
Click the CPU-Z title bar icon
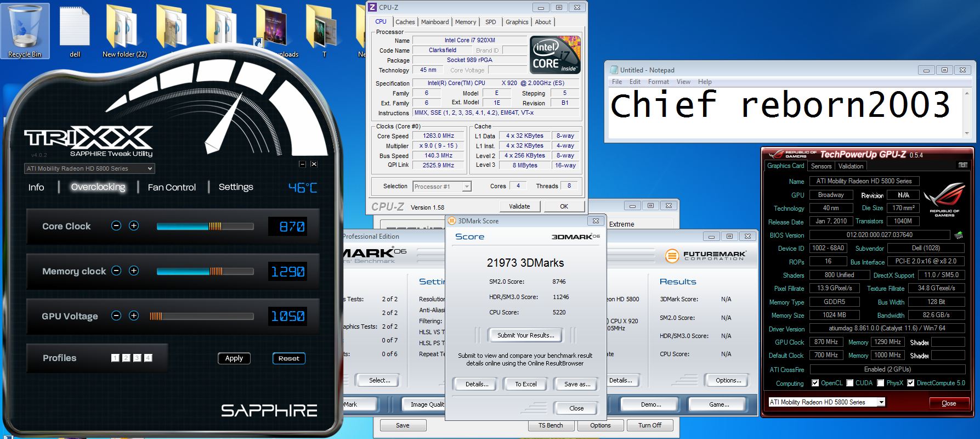point(372,7)
